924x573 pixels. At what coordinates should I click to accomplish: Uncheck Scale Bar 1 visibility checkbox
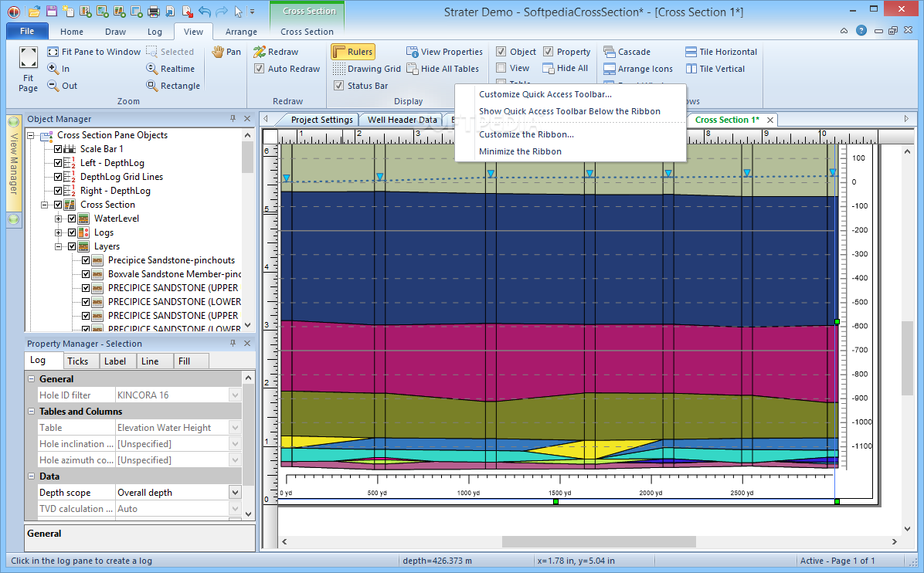(x=58, y=149)
